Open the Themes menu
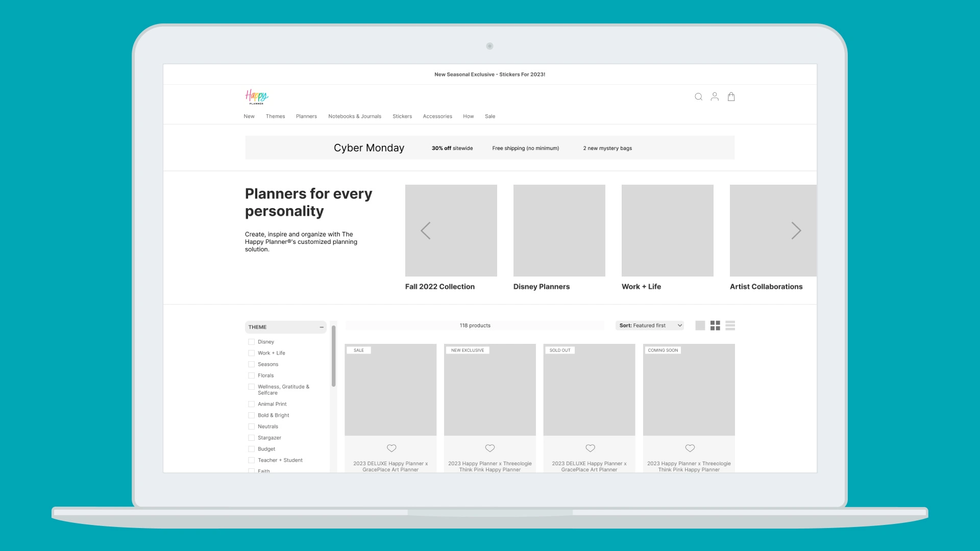 [x=275, y=116]
